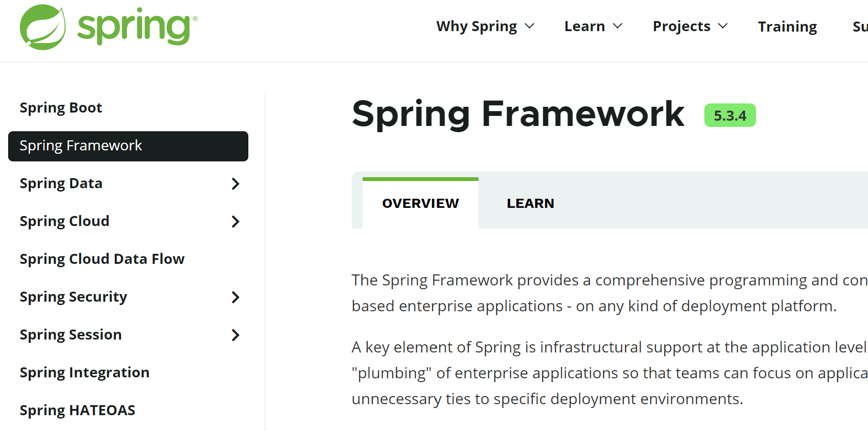The height and width of the screenshot is (431, 868).
Task: Select Spring Framework in the sidebar
Action: (80, 146)
